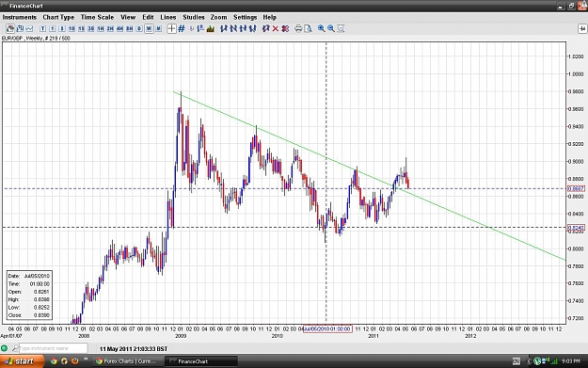588x368 pixels.
Task: Click the Close value in the data box
Action: coord(42,315)
